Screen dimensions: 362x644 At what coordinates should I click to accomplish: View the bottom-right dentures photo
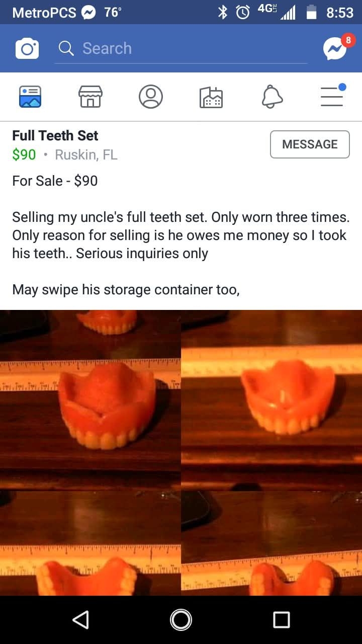coord(272,543)
